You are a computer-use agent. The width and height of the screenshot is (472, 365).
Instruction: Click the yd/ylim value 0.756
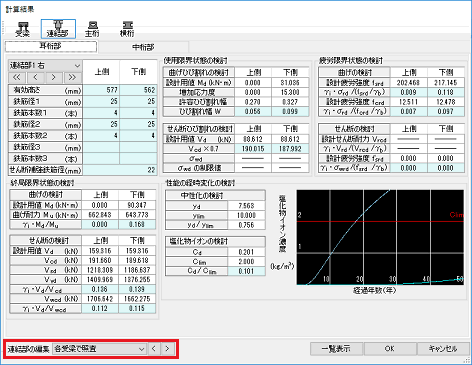[246, 225]
